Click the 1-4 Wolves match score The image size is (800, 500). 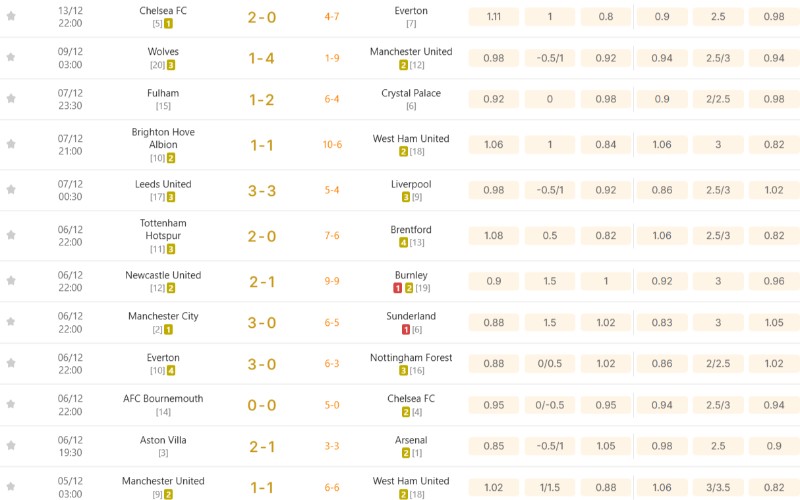tap(262, 58)
